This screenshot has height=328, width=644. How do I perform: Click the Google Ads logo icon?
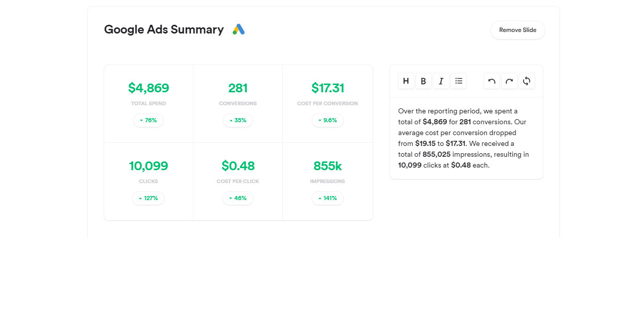[x=238, y=29]
